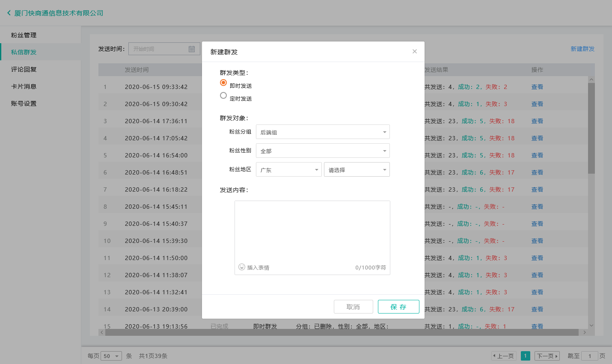The image size is (612, 364).
Task: Select the 即时发送 radio button
Action: coord(223,83)
